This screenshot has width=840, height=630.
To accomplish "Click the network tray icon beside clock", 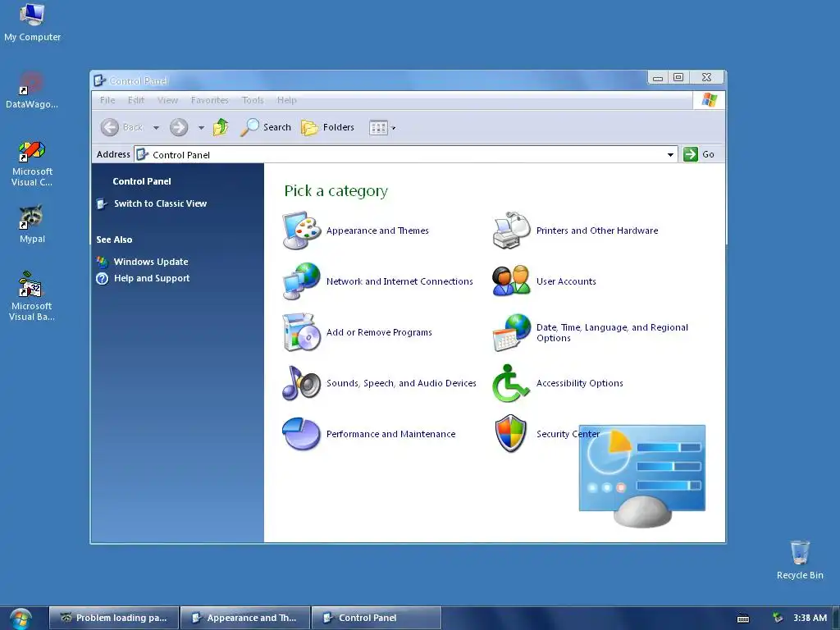I will pyautogui.click(x=778, y=618).
